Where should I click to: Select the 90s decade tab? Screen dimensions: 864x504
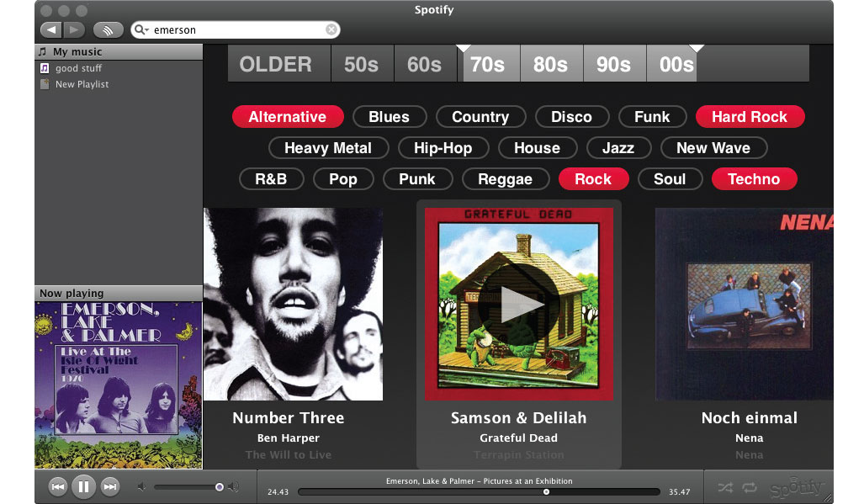click(x=614, y=64)
